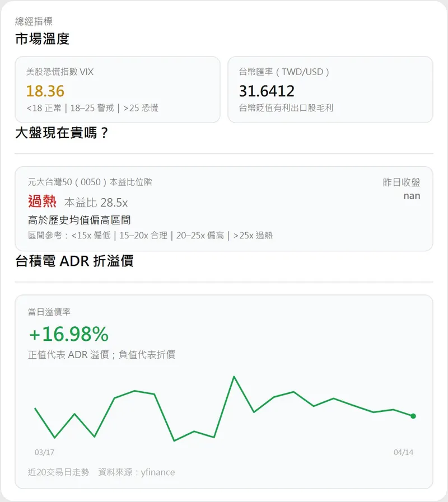Viewport: 448px width, 502px height.
Task: Click the 區間參考 valuation range legend
Action: 150,236
